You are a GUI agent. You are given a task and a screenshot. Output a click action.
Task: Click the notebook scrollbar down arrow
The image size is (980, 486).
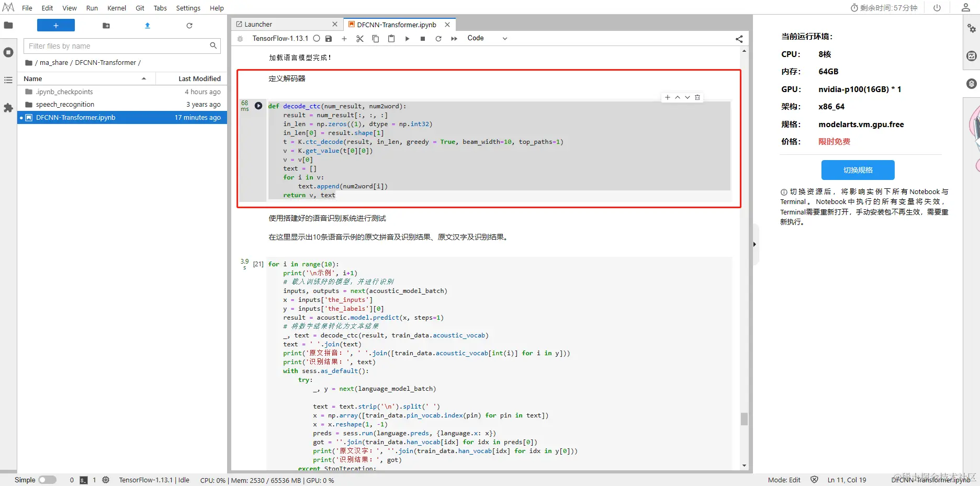tap(744, 466)
